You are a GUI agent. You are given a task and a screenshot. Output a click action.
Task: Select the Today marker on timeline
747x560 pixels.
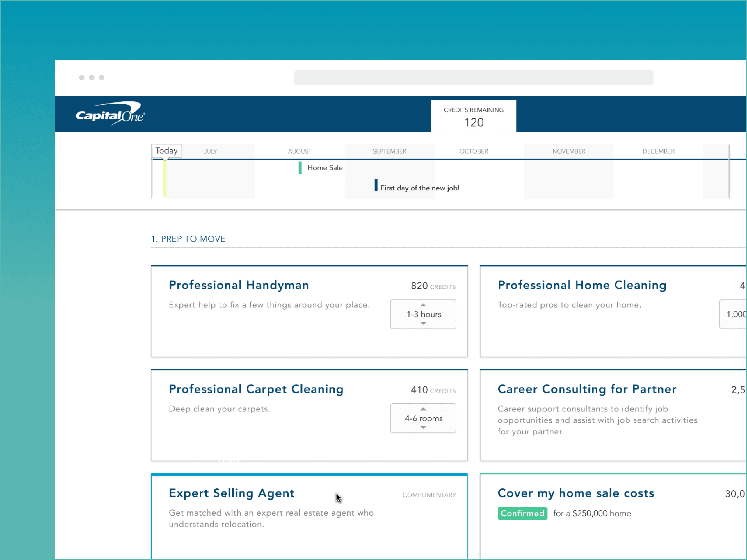tap(166, 151)
